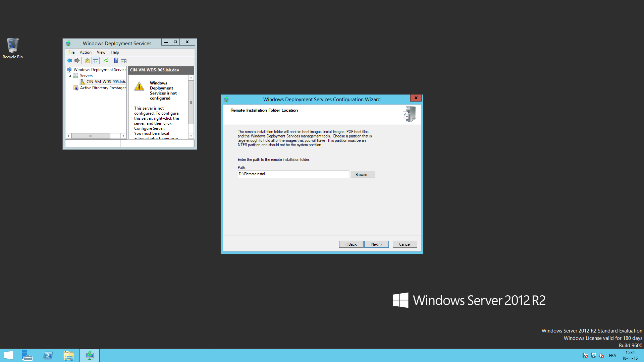Click the Windows Deployment Services root node icon
Image resolution: width=644 pixels, height=362 pixels.
click(69, 70)
